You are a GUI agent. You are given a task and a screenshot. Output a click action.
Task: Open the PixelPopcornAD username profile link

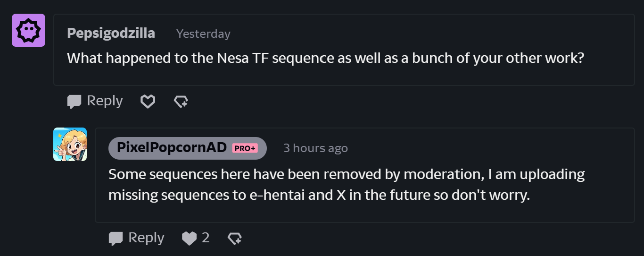pyautogui.click(x=172, y=147)
